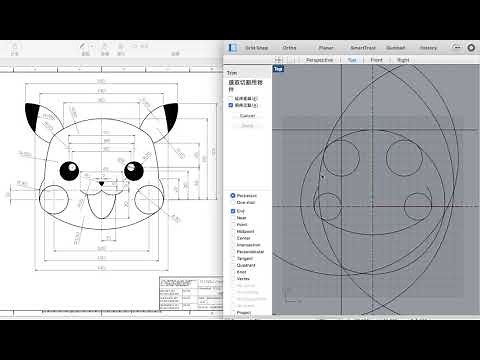Switch to the Right viewport tab
The width and height of the screenshot is (480, 360).
pos(403,60)
